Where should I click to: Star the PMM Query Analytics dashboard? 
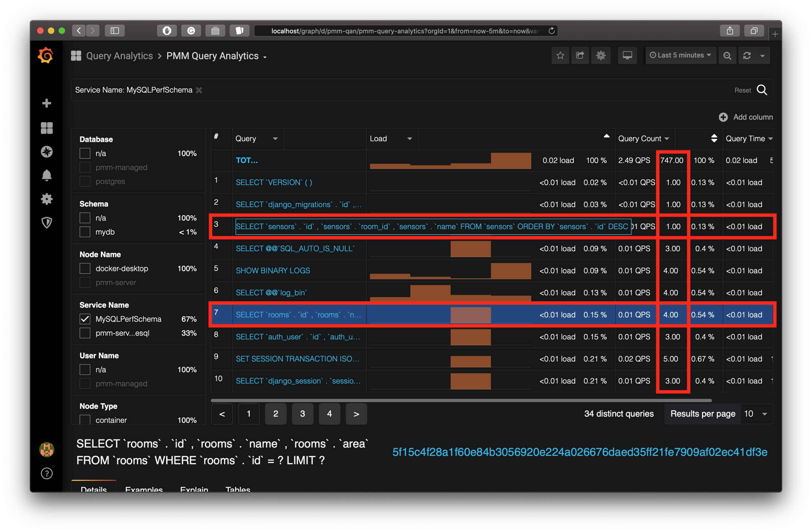click(560, 55)
